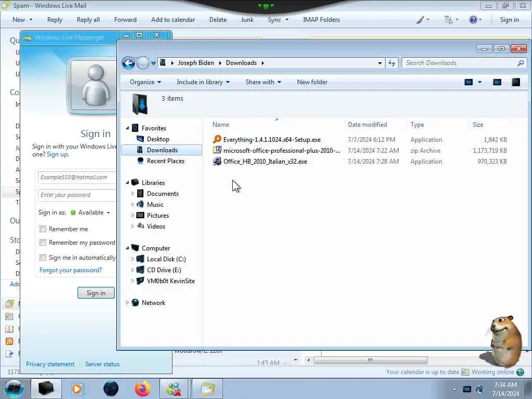Go back in Explorer navigation
Image resolution: width=532 pixels, height=399 pixels.
point(129,63)
